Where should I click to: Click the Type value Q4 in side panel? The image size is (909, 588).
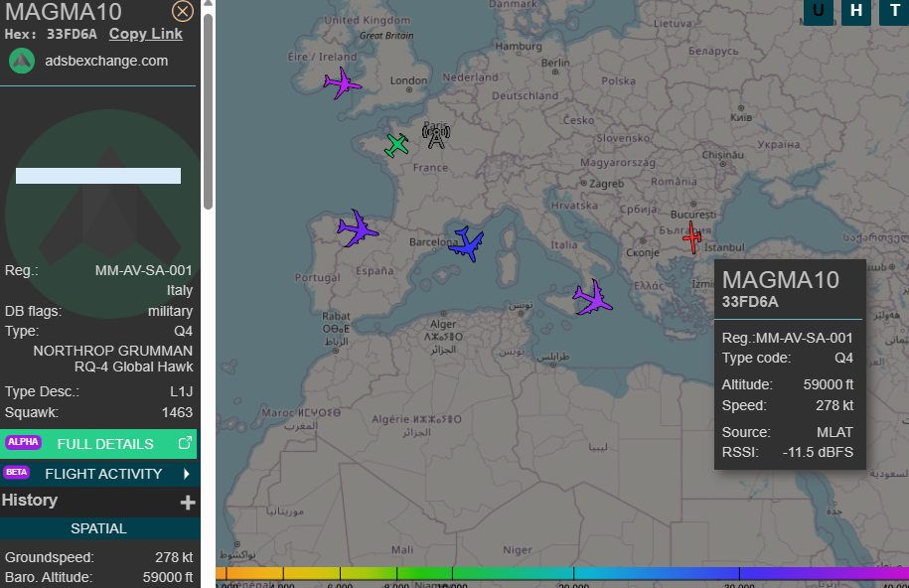point(183,331)
